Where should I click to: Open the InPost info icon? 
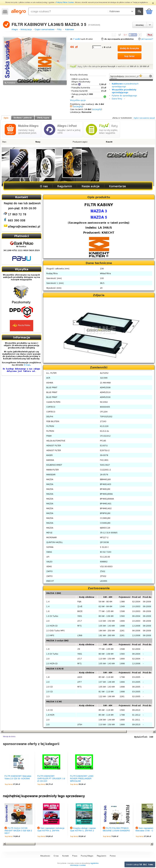[x=80, y=84]
